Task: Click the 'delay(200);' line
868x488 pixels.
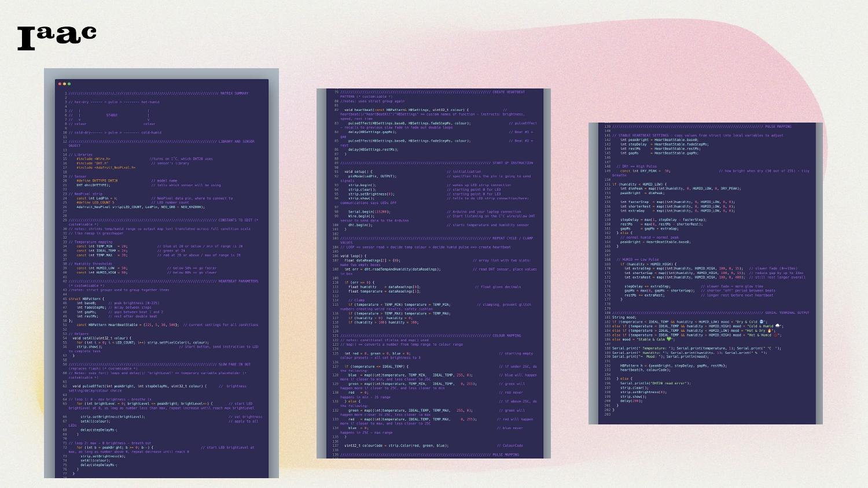Action: pyautogui.click(x=630, y=401)
